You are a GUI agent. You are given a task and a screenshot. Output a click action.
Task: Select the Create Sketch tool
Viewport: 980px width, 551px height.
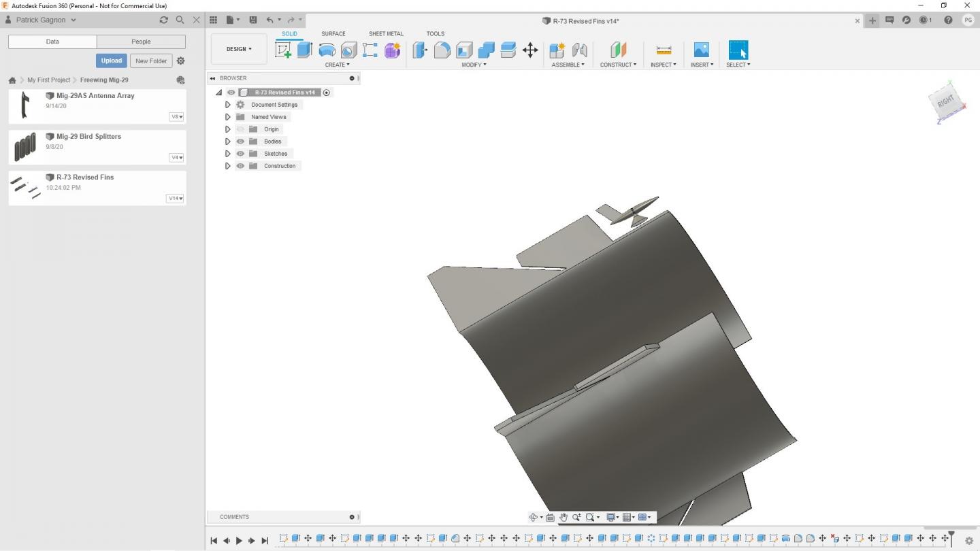(283, 50)
